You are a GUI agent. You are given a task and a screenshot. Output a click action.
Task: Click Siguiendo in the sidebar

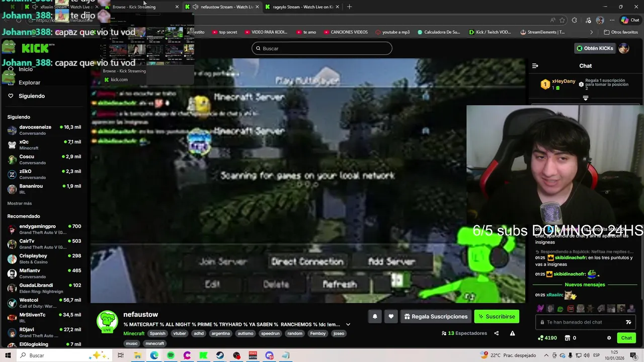pos(32,96)
